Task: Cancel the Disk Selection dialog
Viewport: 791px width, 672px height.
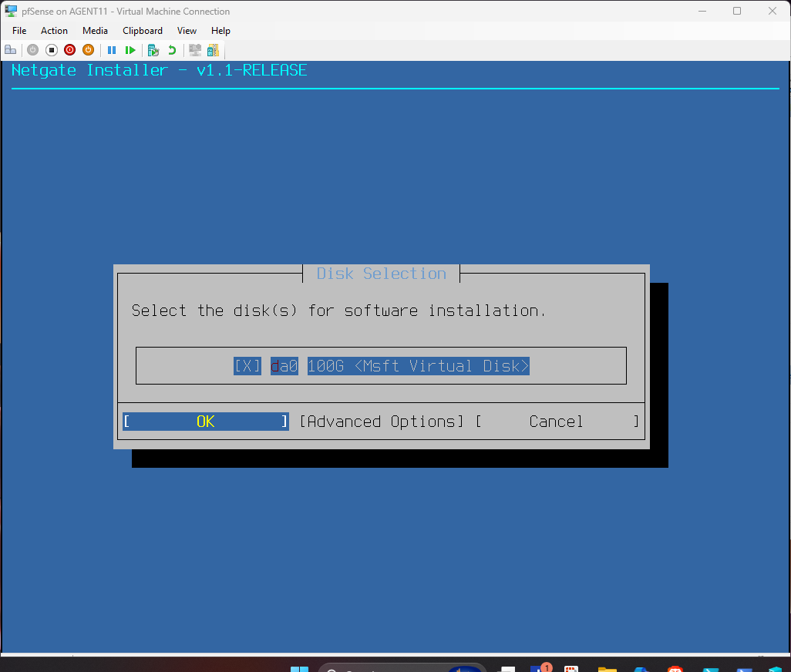Action: tap(556, 422)
